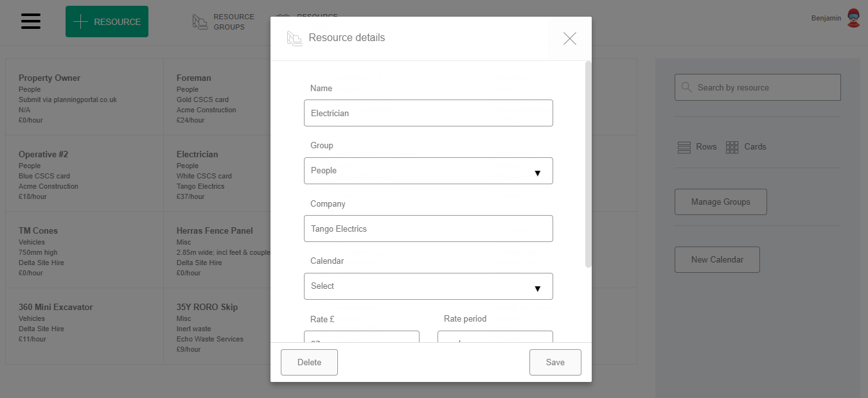This screenshot has width=868, height=398.
Task: Open the hamburger main menu
Action: tap(31, 21)
